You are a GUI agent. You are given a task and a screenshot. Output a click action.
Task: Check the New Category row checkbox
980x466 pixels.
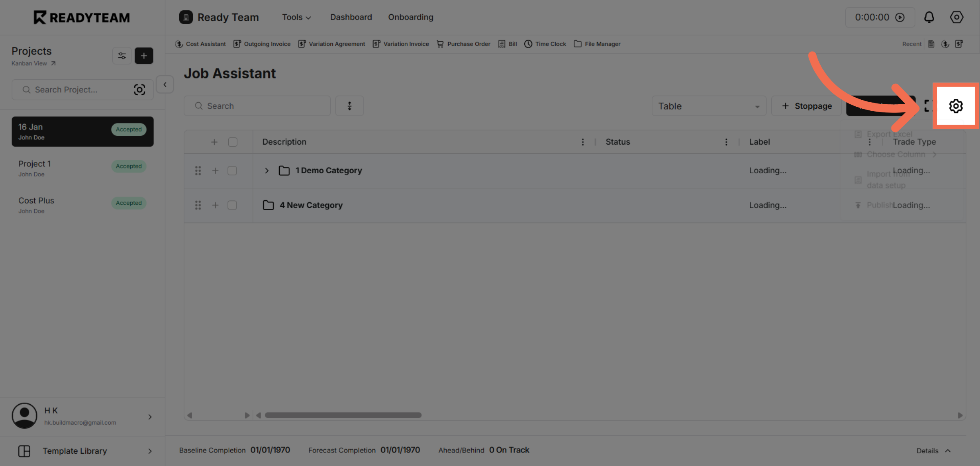[232, 205]
